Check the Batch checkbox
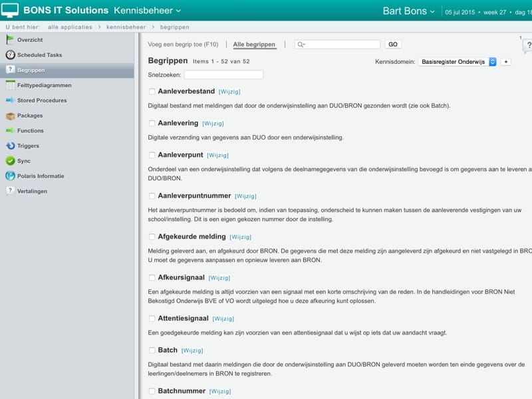This screenshot has height=399, width=532. point(152,350)
